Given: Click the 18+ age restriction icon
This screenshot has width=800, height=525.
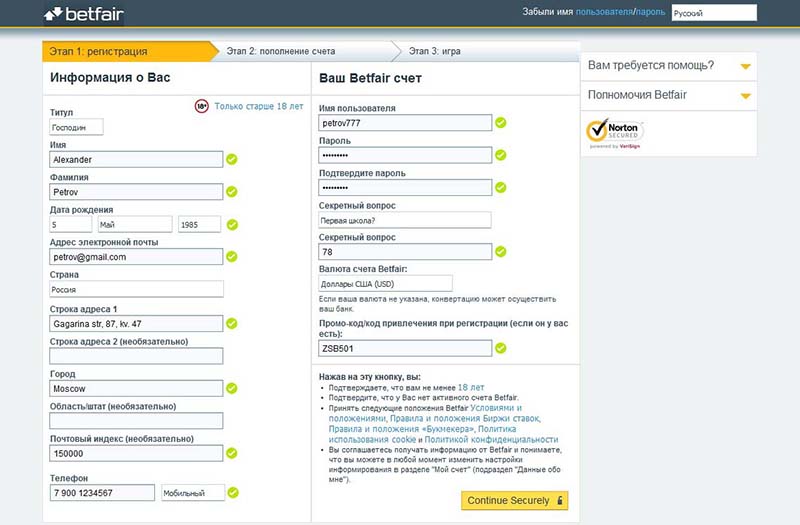Looking at the screenshot, I should (x=202, y=106).
